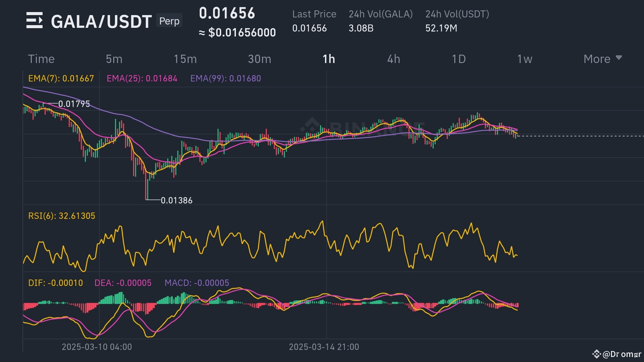Viewport: 644px width, 362px height.
Task: Click the MACD indicator value label
Action: tap(197, 283)
